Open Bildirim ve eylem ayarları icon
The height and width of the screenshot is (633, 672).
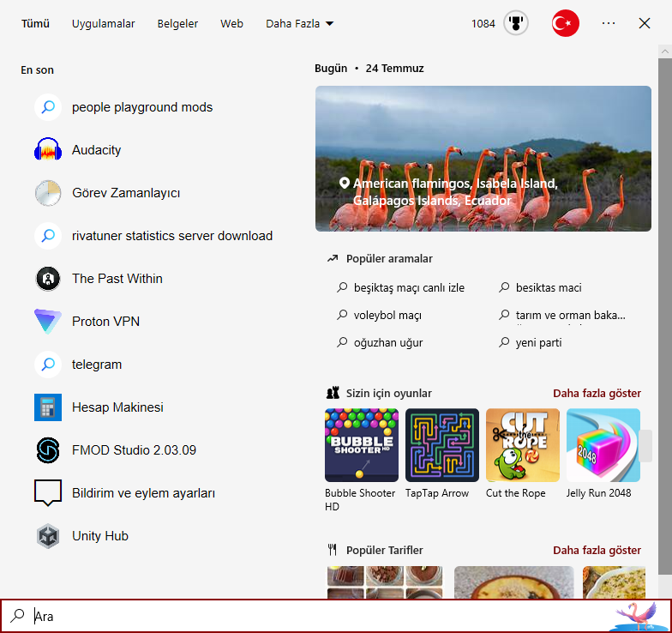pos(48,493)
